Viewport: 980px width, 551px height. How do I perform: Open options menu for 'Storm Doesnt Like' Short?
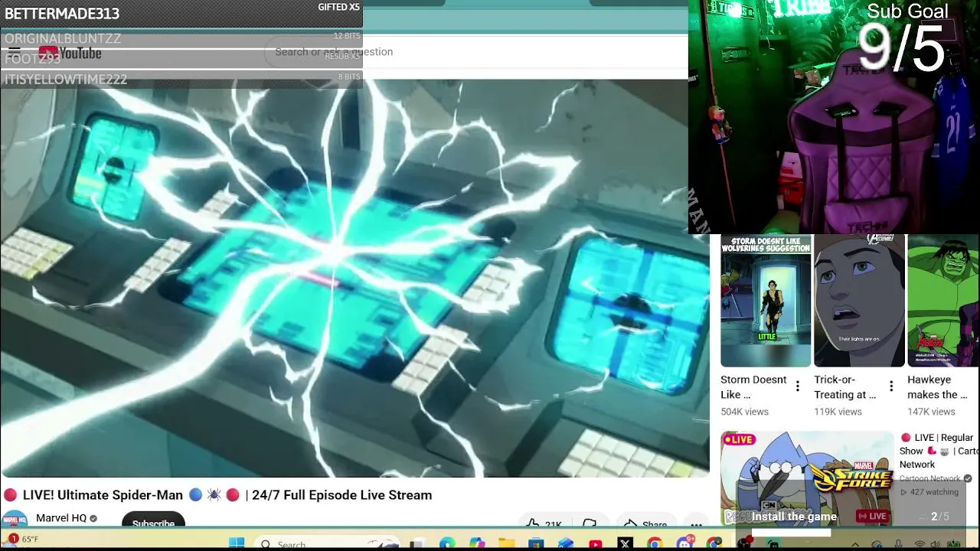pyautogui.click(x=798, y=386)
